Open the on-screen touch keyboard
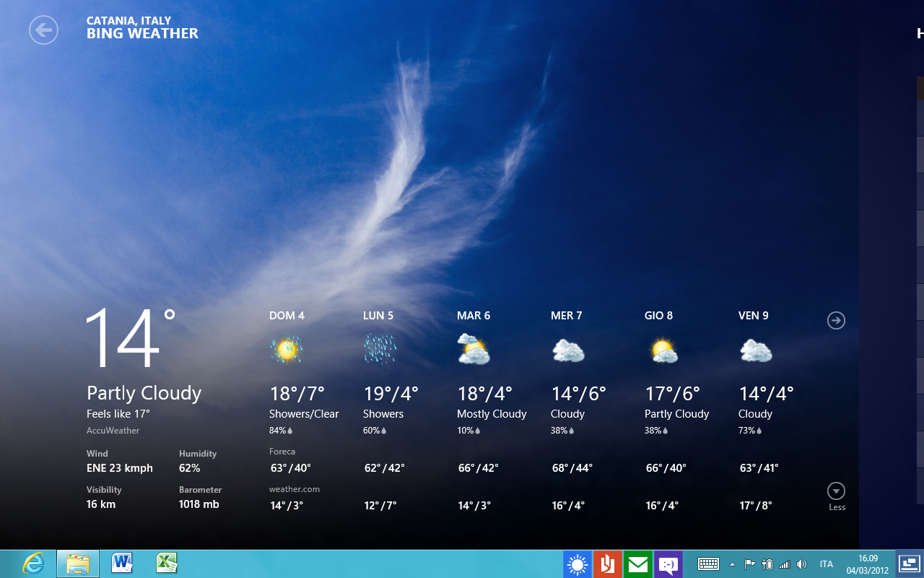The width and height of the screenshot is (924, 578). coord(708,564)
